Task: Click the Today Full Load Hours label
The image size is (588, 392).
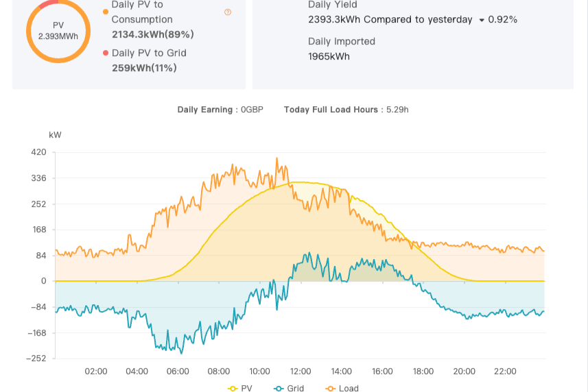Action: 332,110
